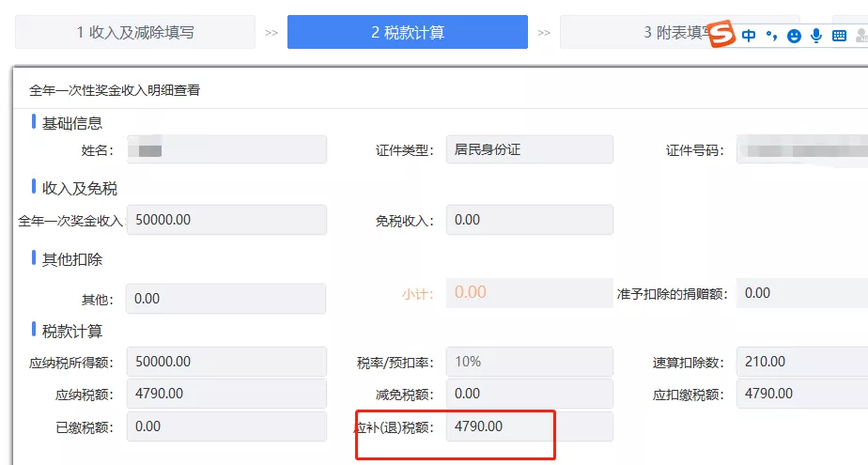868x465 pixels.
Task: Go to step 1 收入及减除填写
Action: pyautogui.click(x=135, y=32)
